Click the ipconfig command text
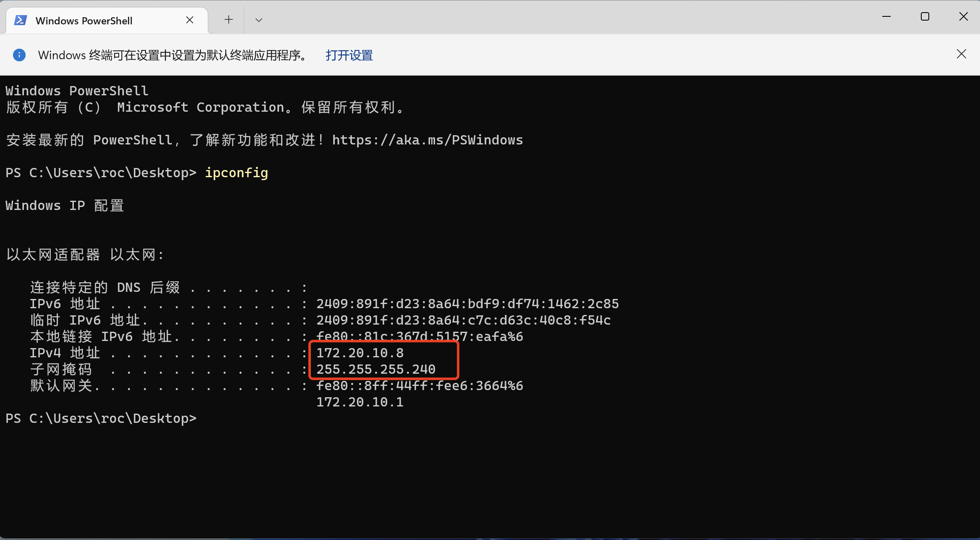This screenshot has height=540, width=980. [236, 173]
